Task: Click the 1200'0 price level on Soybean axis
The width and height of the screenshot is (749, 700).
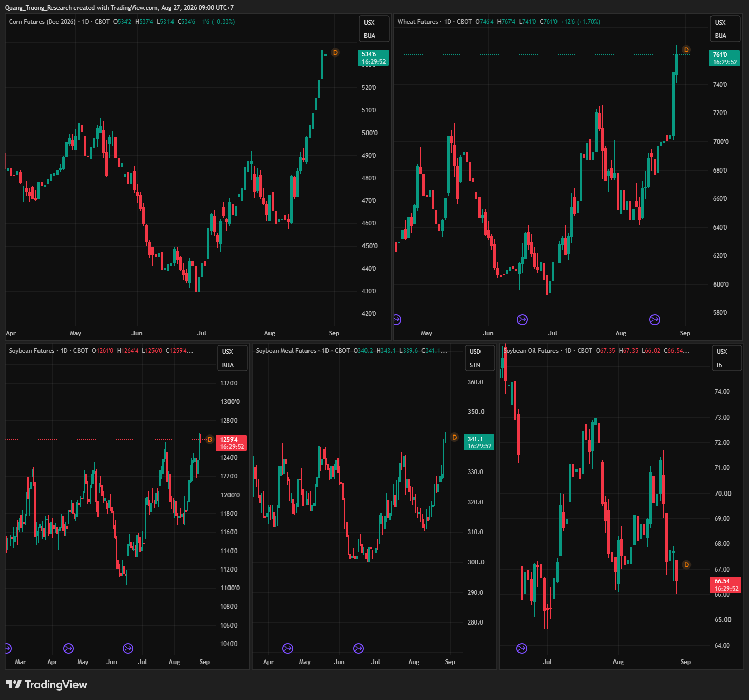Action: [x=230, y=495]
